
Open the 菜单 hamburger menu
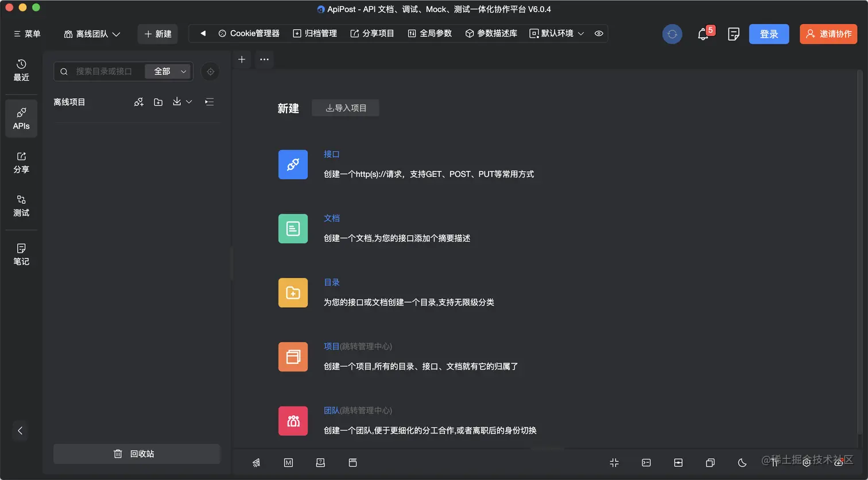(27, 34)
